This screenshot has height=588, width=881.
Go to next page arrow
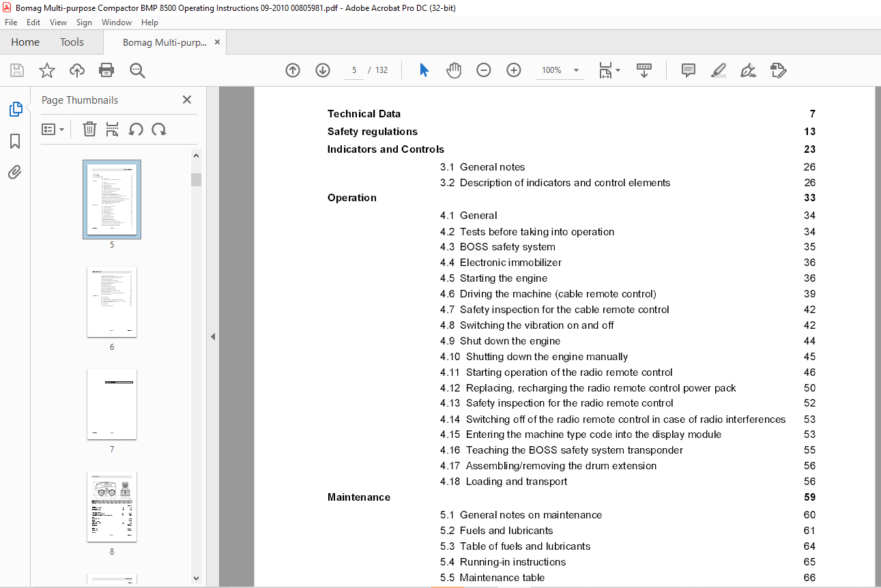pyautogui.click(x=323, y=70)
